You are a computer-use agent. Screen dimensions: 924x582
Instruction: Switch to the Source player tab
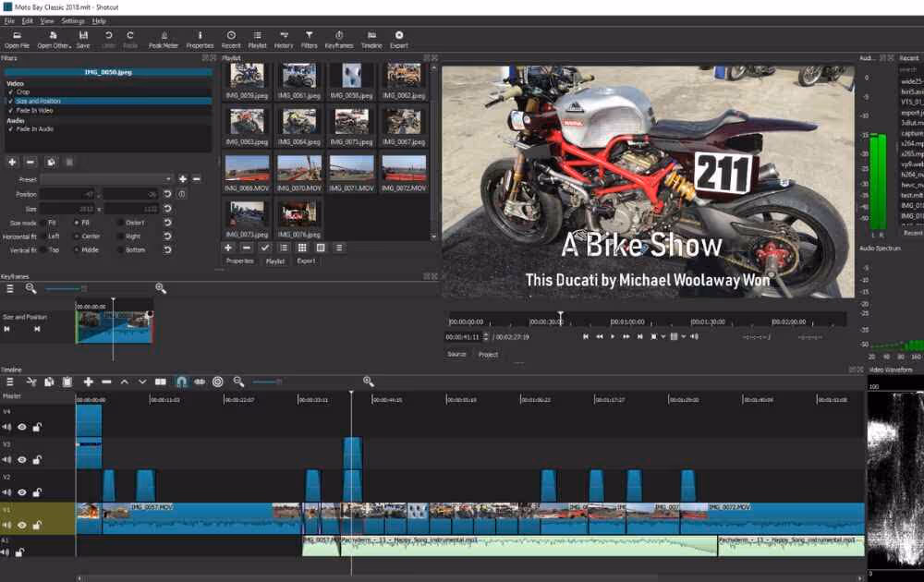point(456,355)
